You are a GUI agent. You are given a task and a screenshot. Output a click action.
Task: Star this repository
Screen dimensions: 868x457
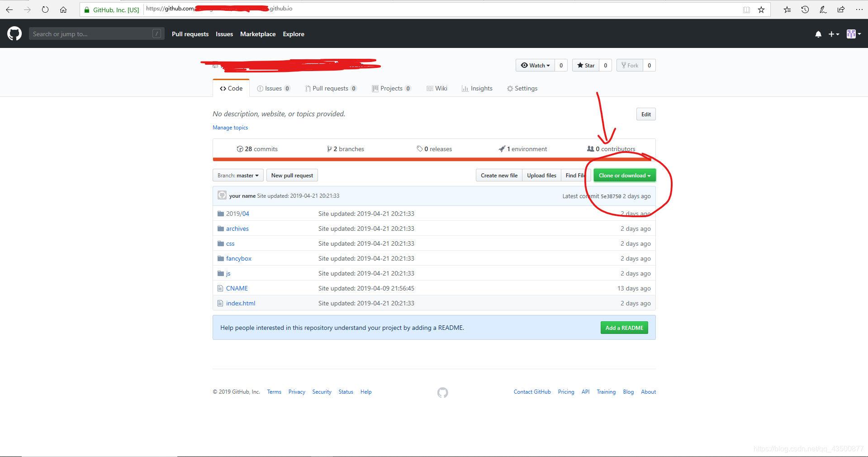[586, 65]
